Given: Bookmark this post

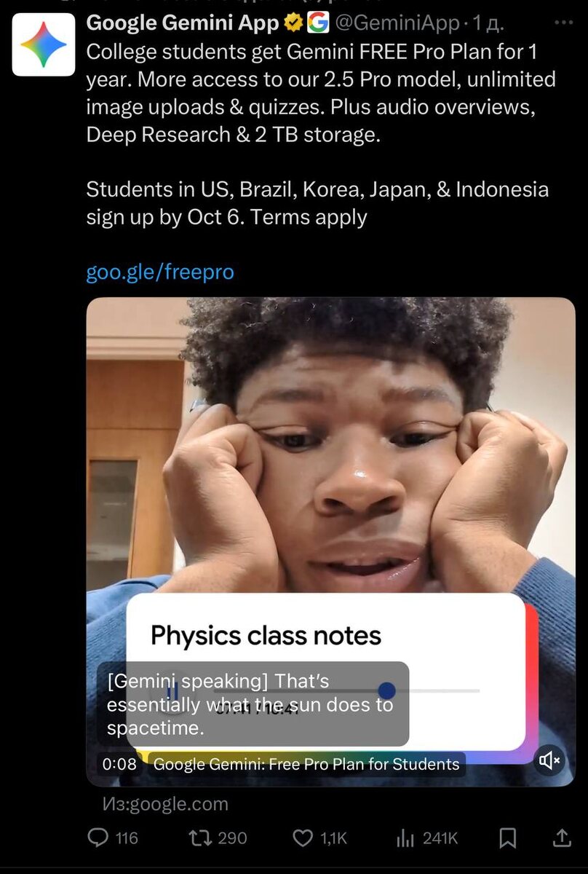Looking at the screenshot, I should tap(508, 838).
